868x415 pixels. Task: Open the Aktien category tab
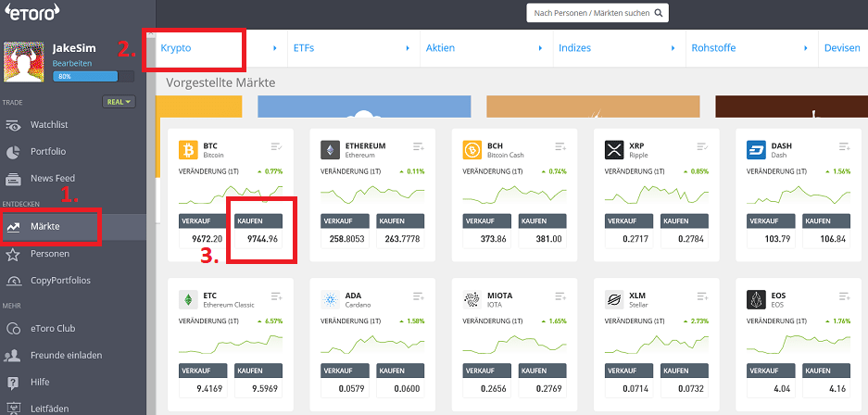coord(440,48)
